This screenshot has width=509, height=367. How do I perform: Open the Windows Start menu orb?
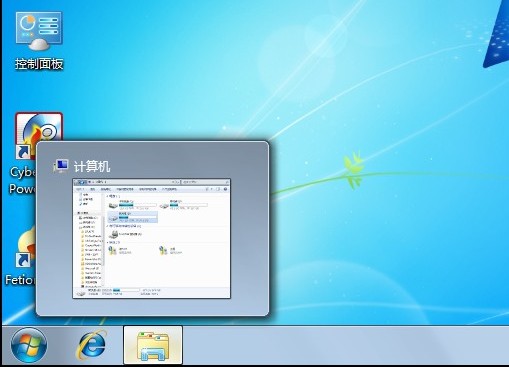tap(29, 345)
